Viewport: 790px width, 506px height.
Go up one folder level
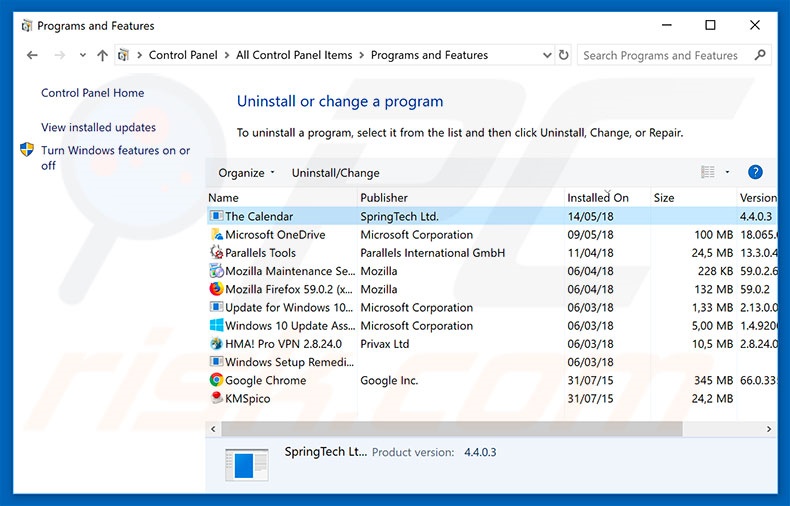click(102, 55)
